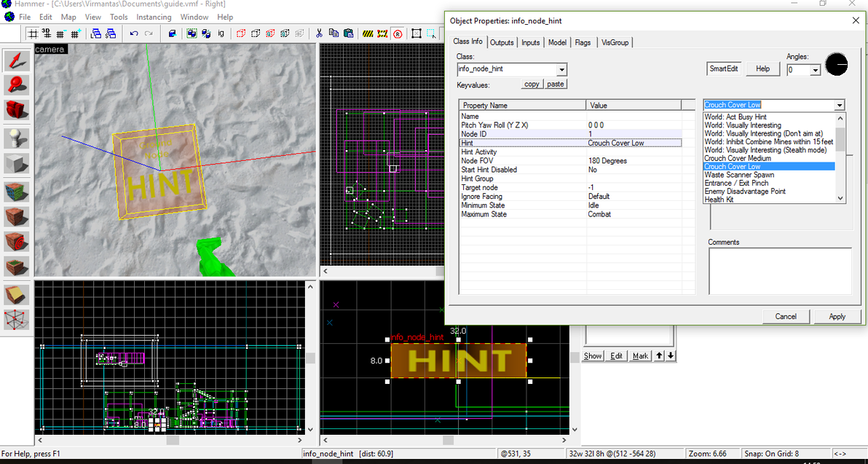Click the copy keyvalues button
Image resolution: width=868 pixels, height=464 pixels.
532,84
